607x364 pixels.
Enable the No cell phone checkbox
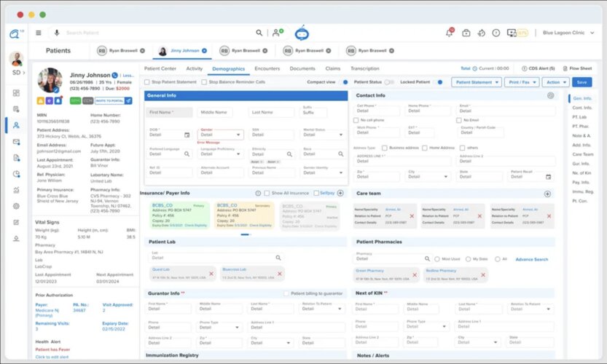coord(356,119)
